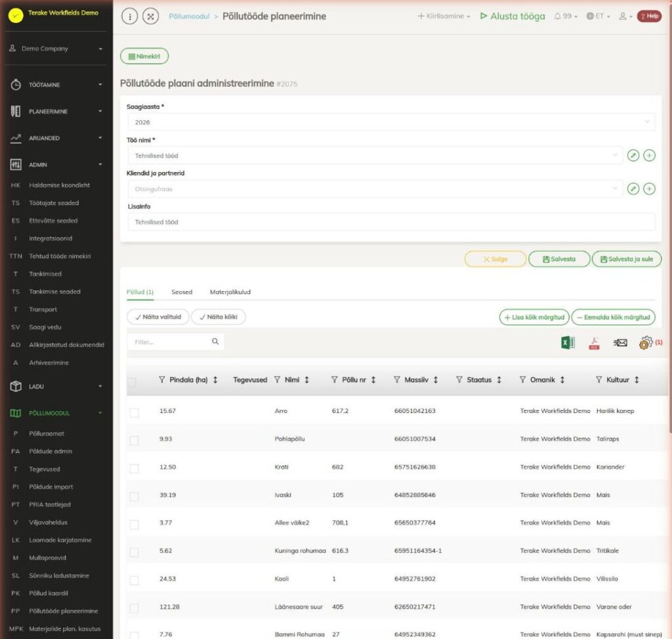Click the edit pencil beside Töö nimi

pos(633,155)
